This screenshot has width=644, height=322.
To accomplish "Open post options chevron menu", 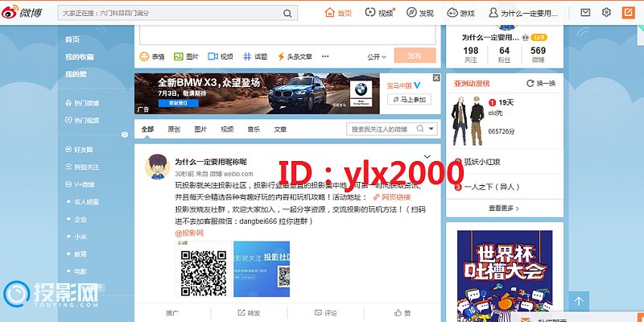I will (427, 156).
